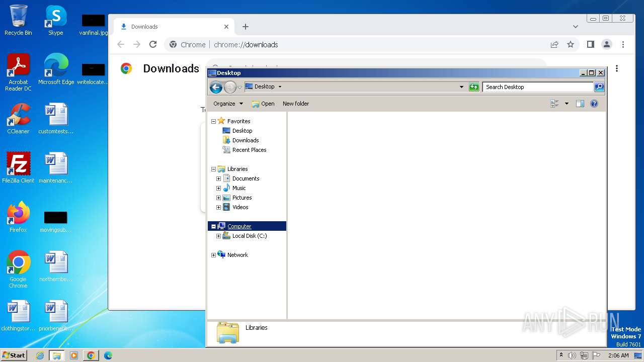
Task: Open the CCleaner desktop shortcut
Action: click(x=18, y=119)
